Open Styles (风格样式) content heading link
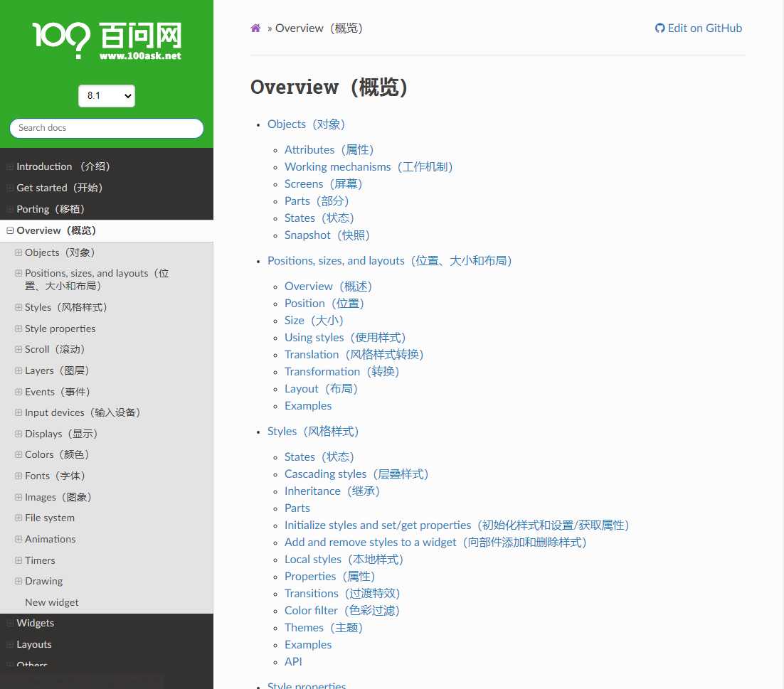 [313, 431]
